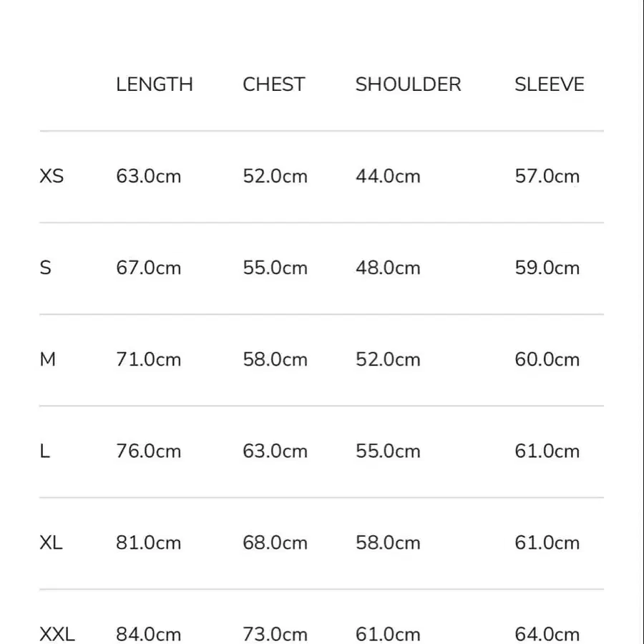Click the M shoulder value 52.0cm
The image size is (644, 644).
388,359
